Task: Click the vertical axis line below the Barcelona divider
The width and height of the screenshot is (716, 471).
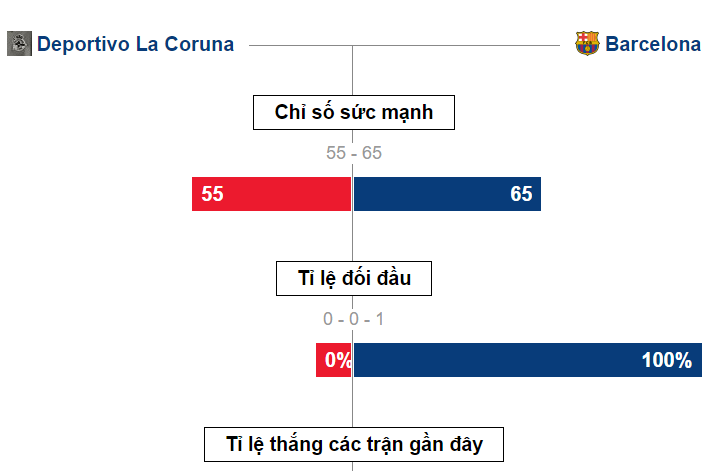Action: coord(353,70)
